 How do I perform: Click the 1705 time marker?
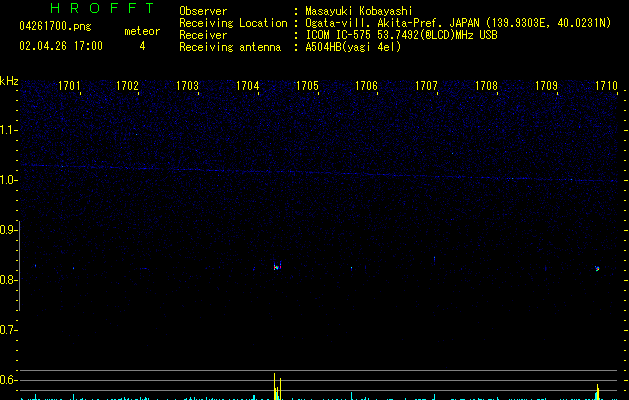(307, 86)
